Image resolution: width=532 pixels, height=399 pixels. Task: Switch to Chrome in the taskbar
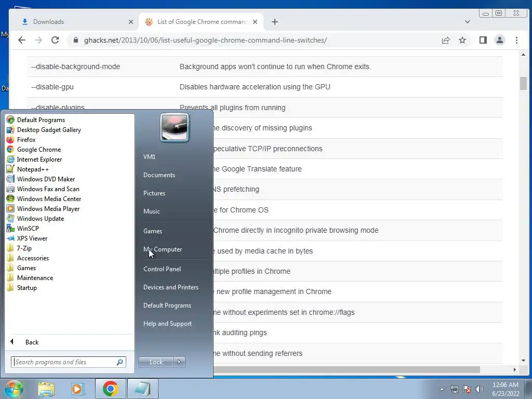coord(110,389)
